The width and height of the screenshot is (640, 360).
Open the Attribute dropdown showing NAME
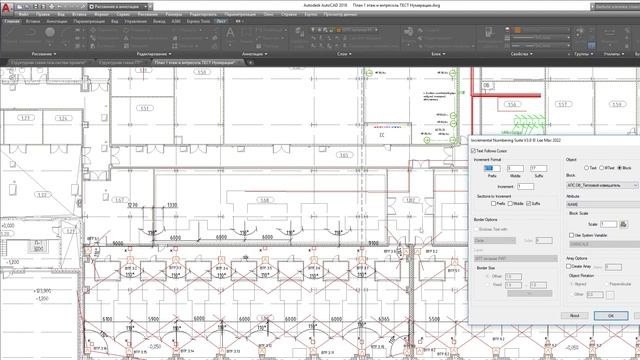[603, 204]
